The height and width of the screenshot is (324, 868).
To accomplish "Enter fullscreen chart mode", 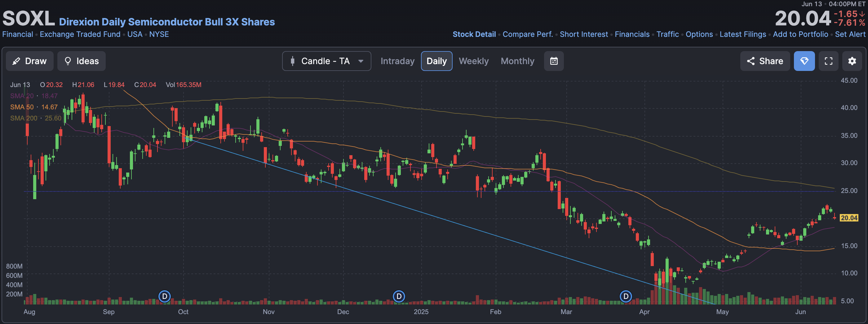I will click(x=828, y=61).
